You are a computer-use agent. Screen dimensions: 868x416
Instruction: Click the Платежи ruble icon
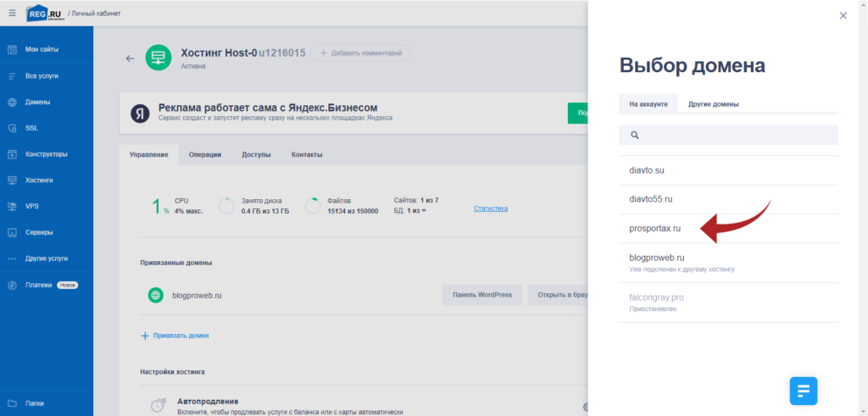point(12,285)
